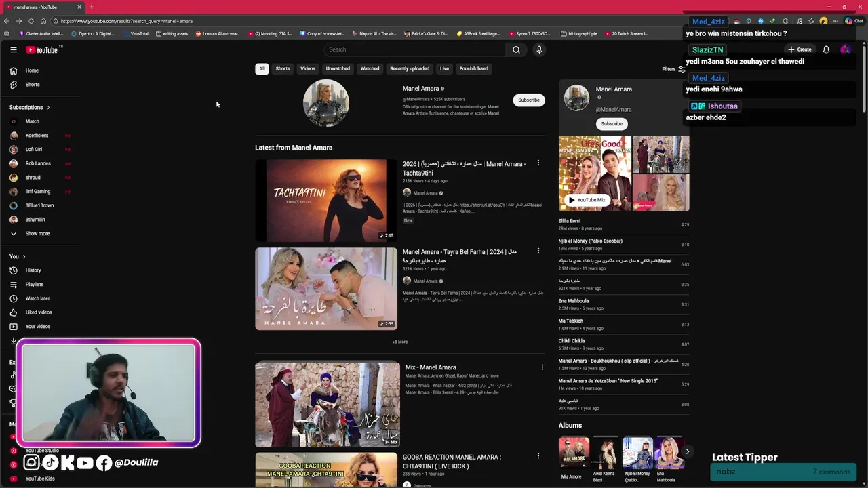This screenshot has height=488, width=868.
Task: Open the YouTube account avatar menu
Action: click(x=845, y=49)
